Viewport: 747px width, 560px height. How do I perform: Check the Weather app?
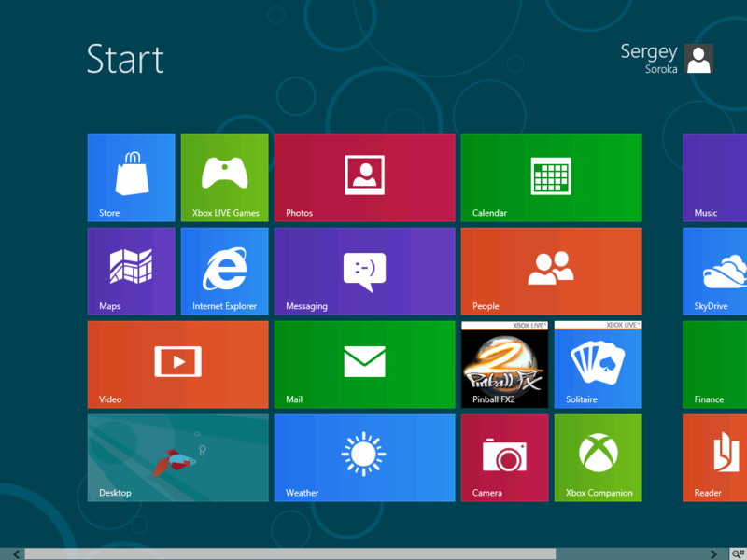[364, 457]
